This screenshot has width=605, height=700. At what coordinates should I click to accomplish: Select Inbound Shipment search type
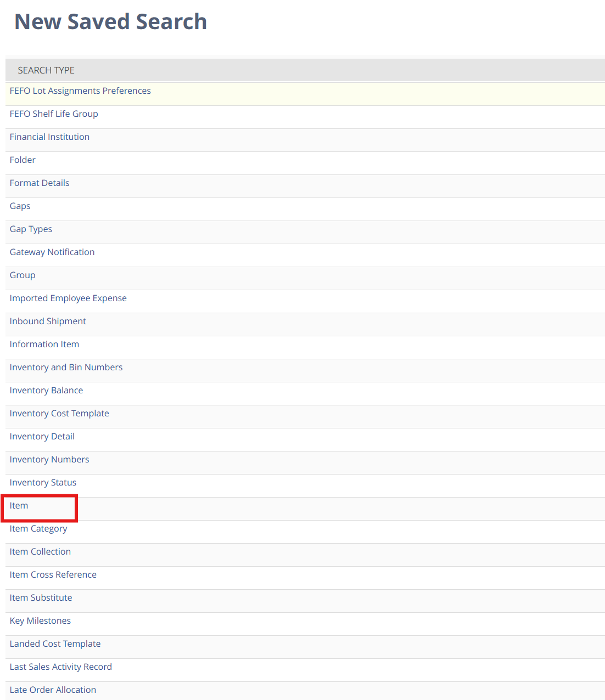[x=48, y=321]
